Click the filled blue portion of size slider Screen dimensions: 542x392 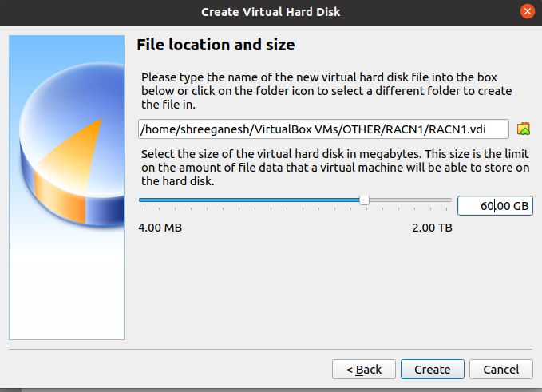click(x=249, y=200)
